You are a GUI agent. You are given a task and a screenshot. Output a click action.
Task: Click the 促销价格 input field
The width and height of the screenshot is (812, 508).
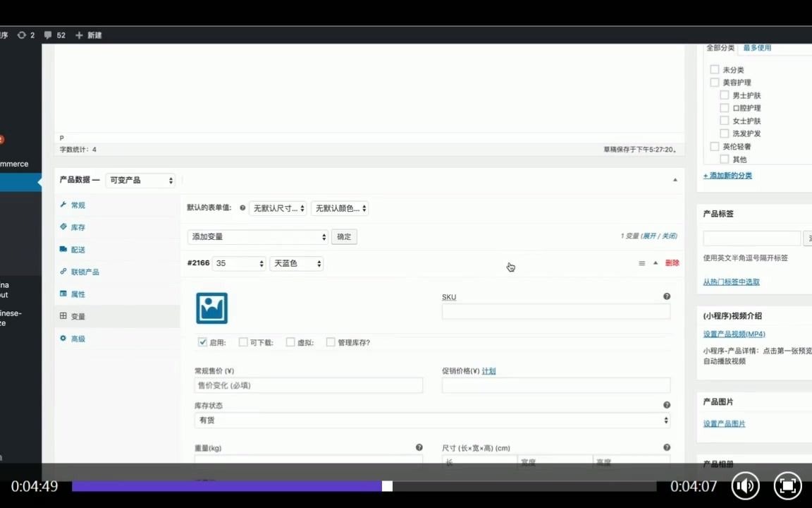[x=556, y=385]
